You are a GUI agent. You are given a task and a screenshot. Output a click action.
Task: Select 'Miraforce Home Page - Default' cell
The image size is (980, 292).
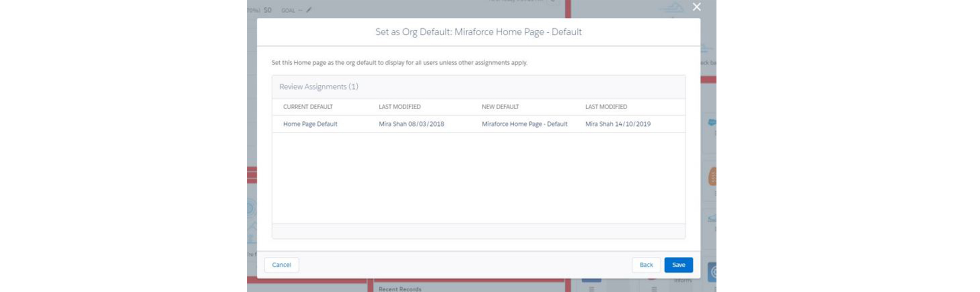pos(525,124)
